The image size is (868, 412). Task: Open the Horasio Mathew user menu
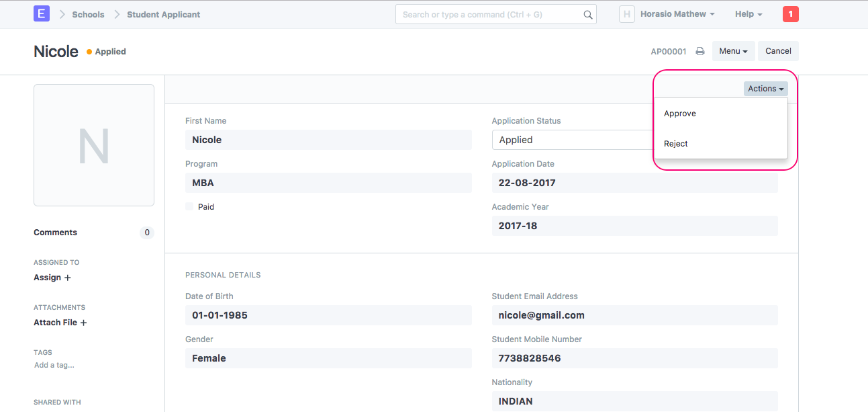pos(677,14)
